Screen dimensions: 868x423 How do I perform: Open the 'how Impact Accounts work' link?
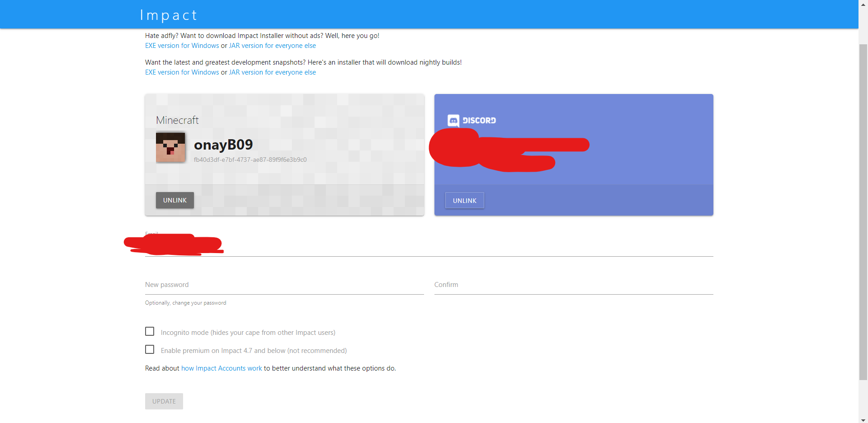(221, 368)
